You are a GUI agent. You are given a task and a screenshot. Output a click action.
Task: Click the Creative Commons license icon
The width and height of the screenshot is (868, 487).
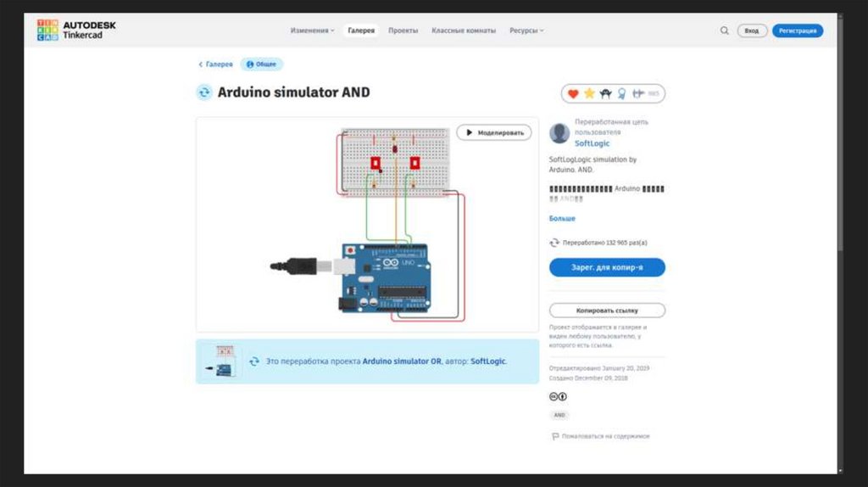[x=558, y=397]
